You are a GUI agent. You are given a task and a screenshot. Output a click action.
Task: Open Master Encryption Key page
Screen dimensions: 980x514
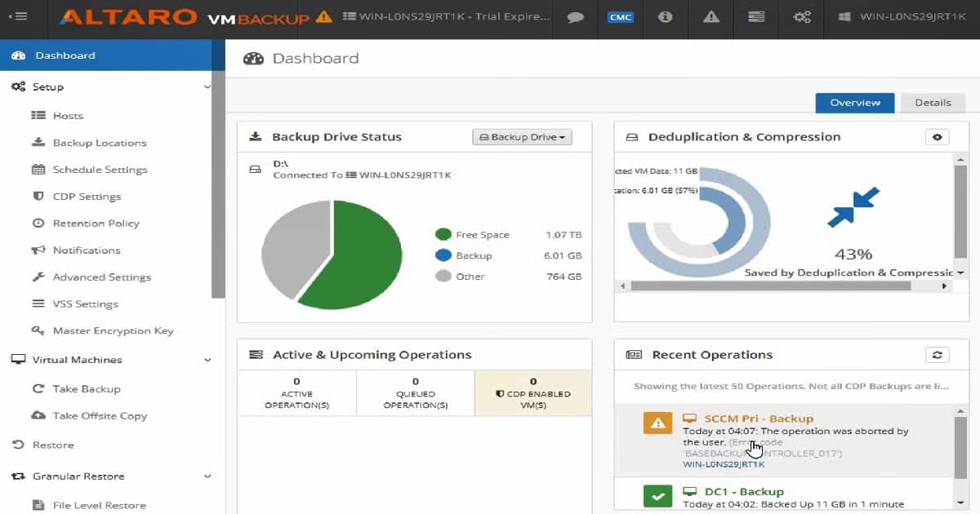(x=114, y=331)
